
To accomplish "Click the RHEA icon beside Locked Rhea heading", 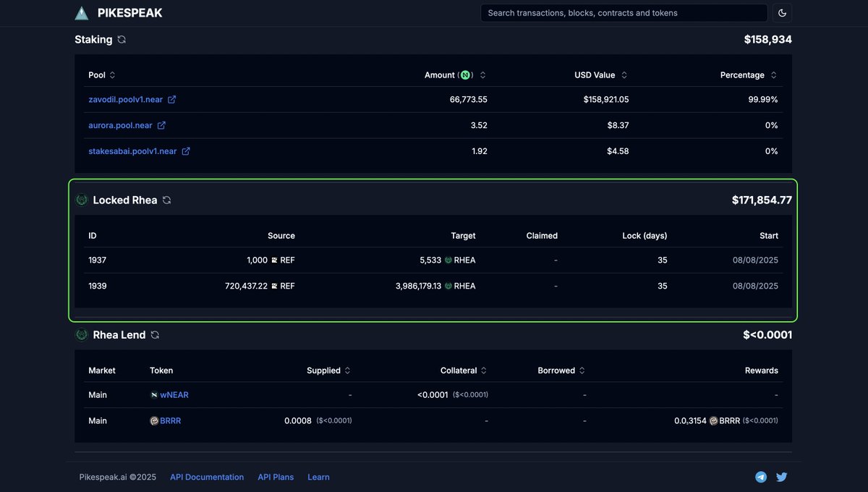I will tap(81, 200).
